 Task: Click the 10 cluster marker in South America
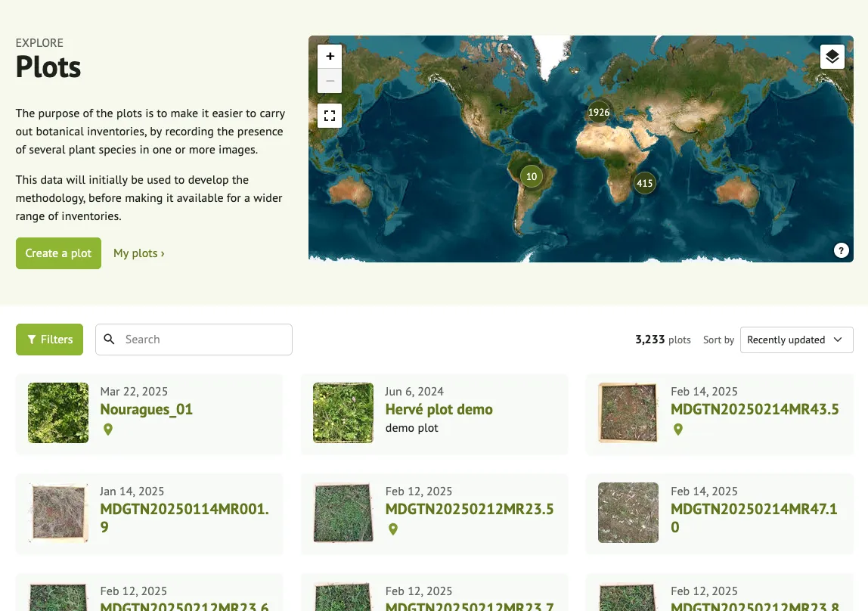tap(532, 176)
